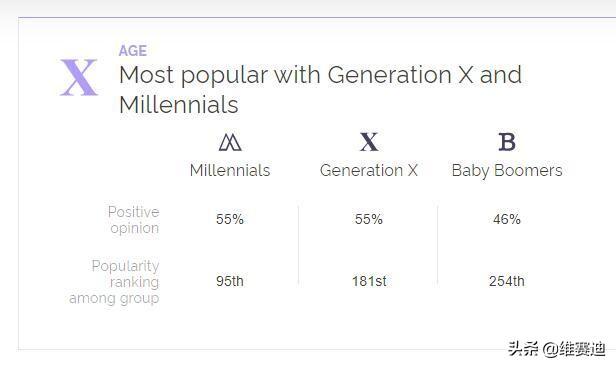This screenshot has height=367, width=616.
Task: Click the word Millennials in the headline
Action: 179,105
